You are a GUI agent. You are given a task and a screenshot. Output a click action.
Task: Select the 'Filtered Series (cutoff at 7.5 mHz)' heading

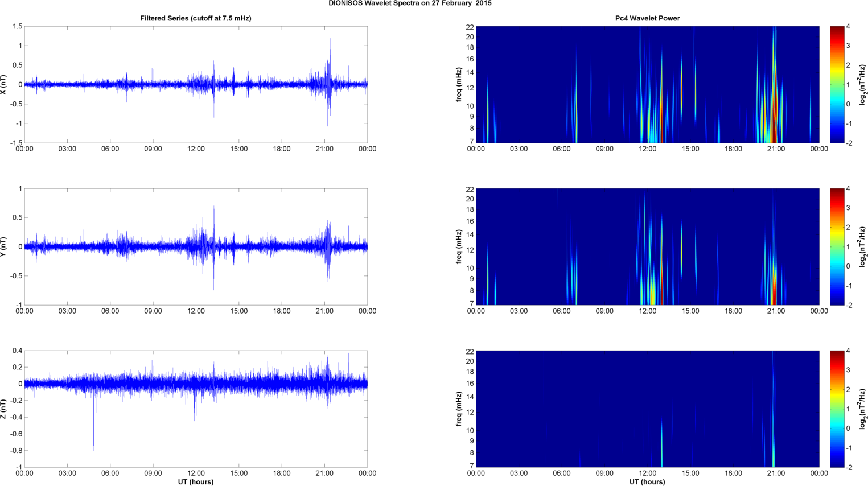pos(196,18)
